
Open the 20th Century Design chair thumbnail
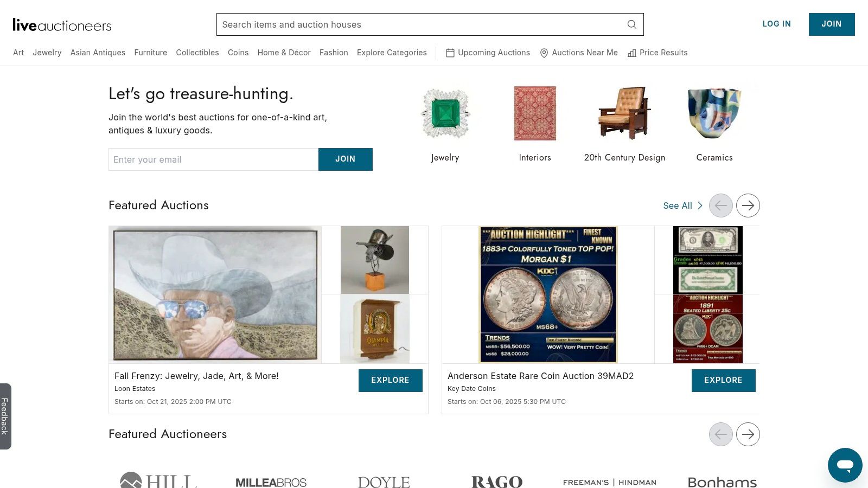pos(624,113)
